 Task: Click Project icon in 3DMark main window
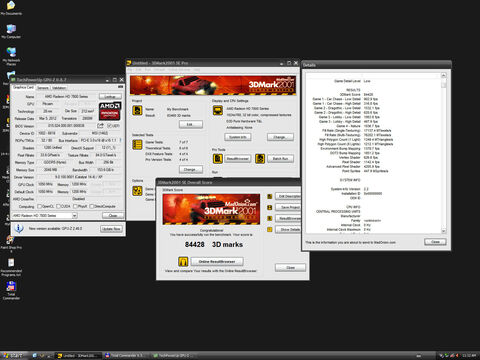137,110
